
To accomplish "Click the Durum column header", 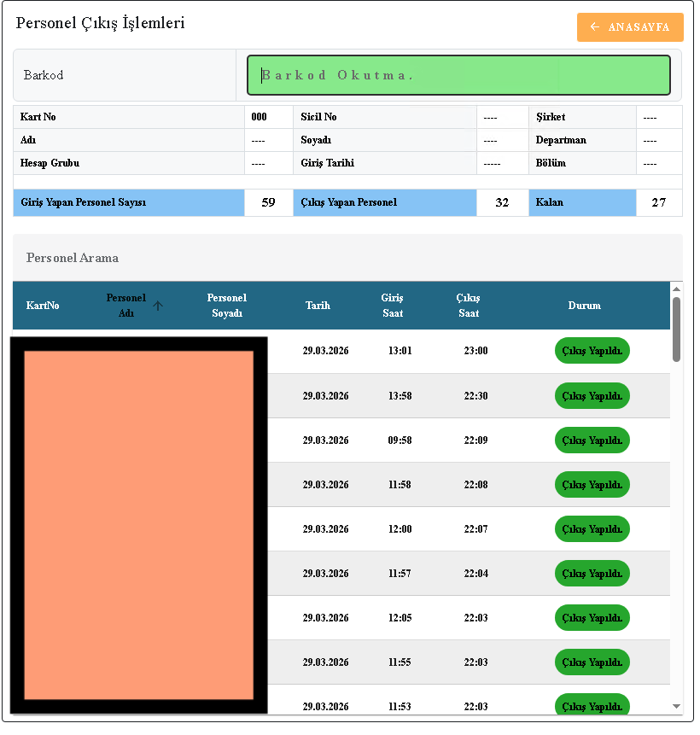I will pos(584,306).
